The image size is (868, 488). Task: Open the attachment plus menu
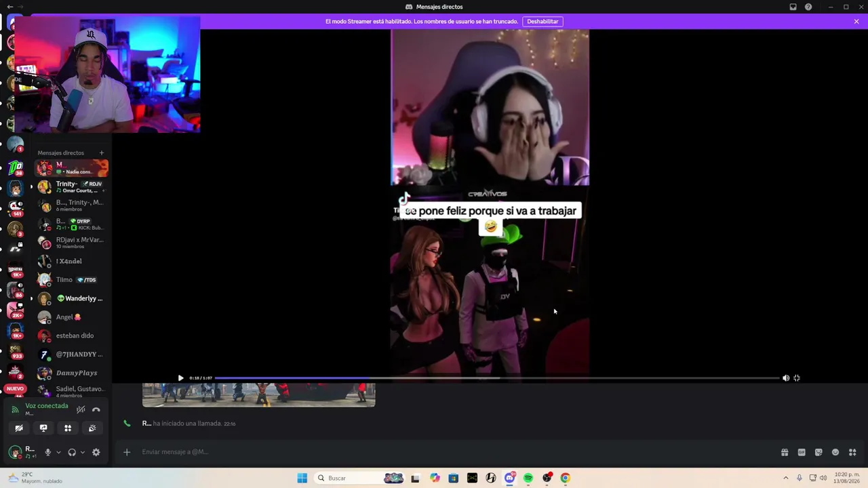pyautogui.click(x=127, y=452)
